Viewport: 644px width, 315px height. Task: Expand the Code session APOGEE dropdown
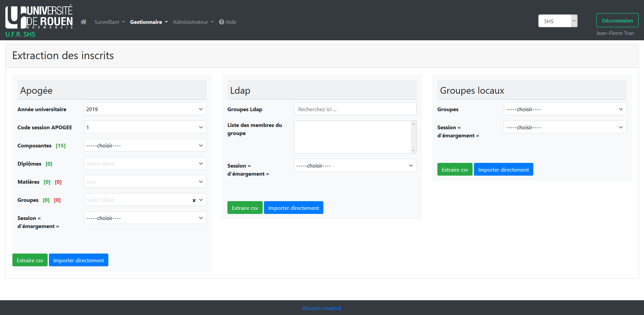(145, 127)
